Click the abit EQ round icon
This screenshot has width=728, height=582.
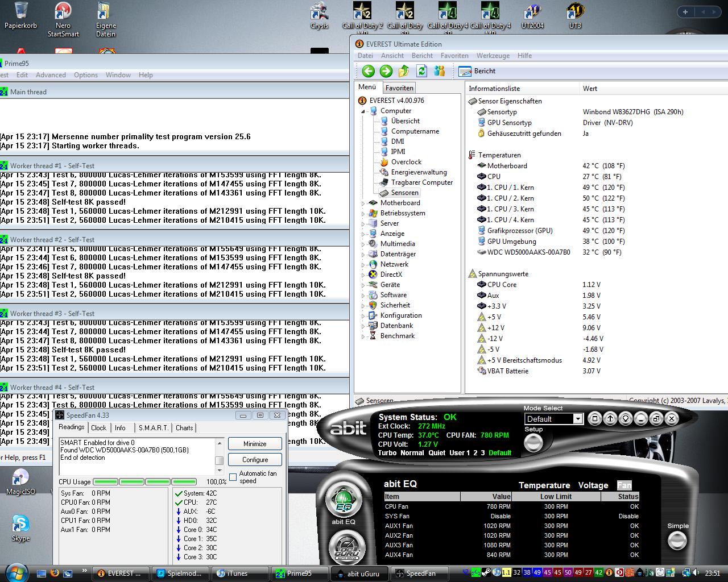(344, 500)
